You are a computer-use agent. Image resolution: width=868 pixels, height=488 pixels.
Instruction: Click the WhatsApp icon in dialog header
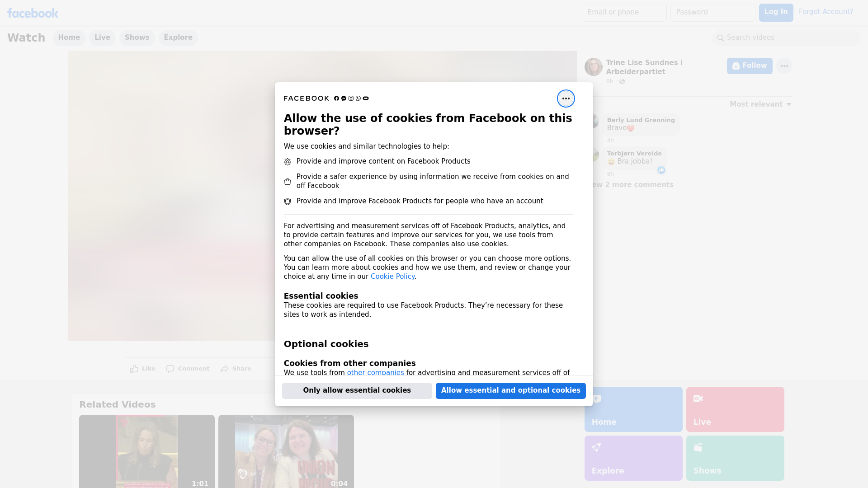click(358, 99)
